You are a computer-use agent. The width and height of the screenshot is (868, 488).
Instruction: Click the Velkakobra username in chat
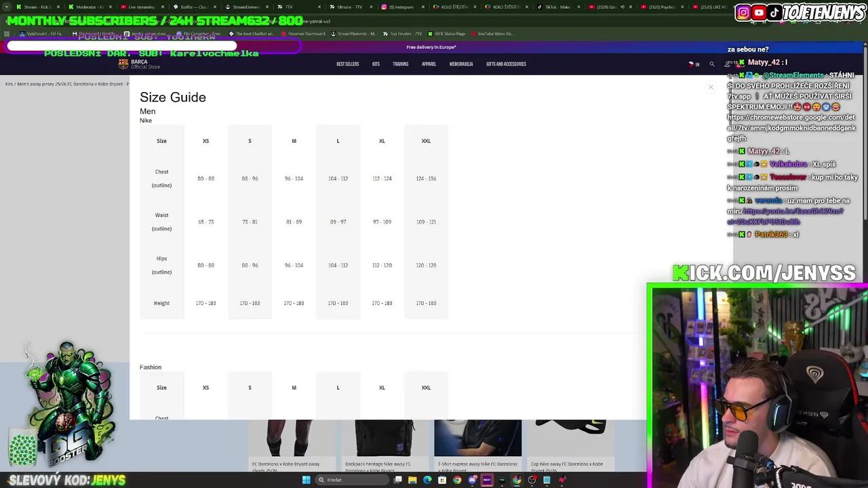tap(788, 164)
